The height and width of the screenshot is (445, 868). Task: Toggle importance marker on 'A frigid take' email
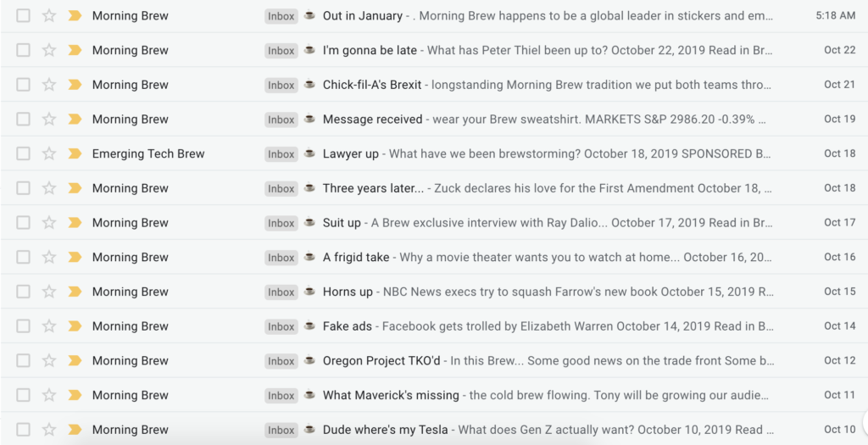[75, 257]
